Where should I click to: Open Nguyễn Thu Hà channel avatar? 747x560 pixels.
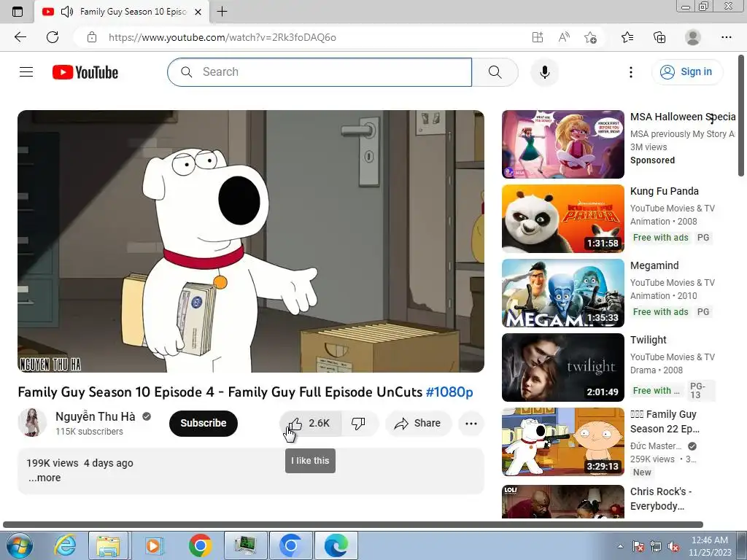coord(32,422)
